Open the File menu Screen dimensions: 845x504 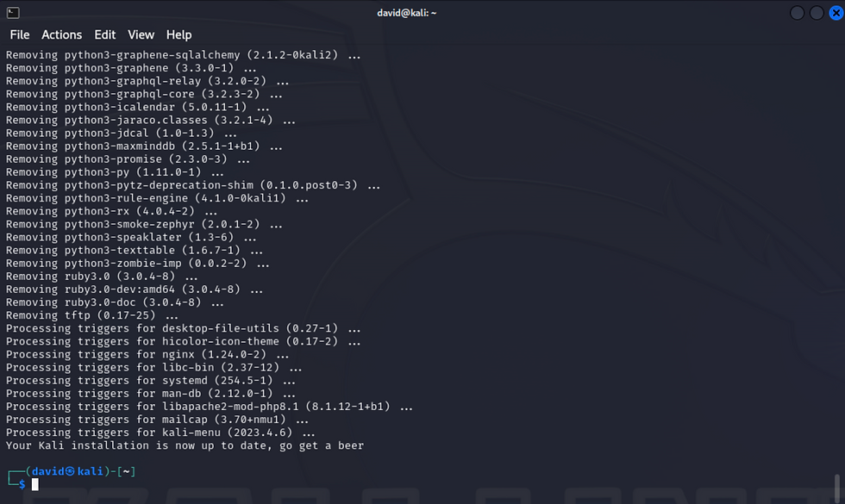pos(20,34)
